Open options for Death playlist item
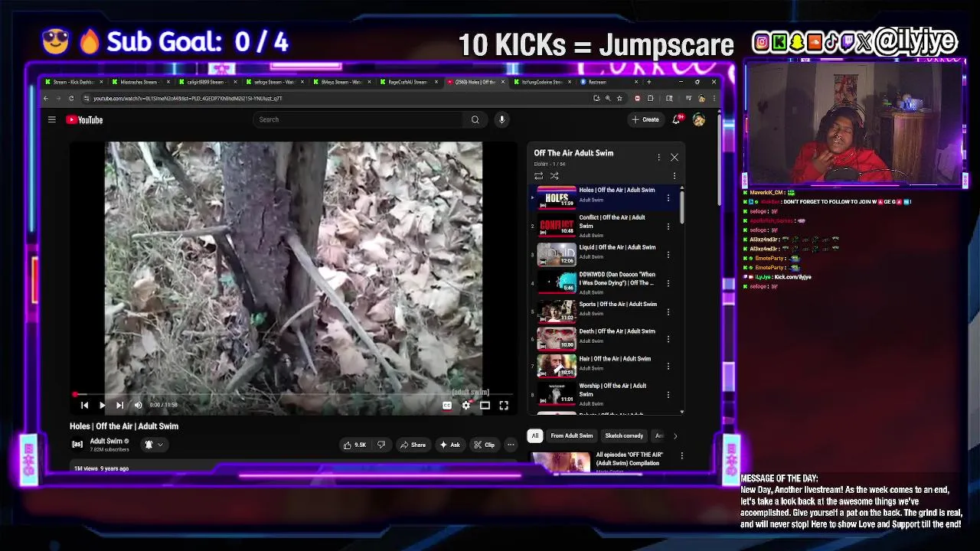Image resolution: width=980 pixels, height=551 pixels. point(668,338)
